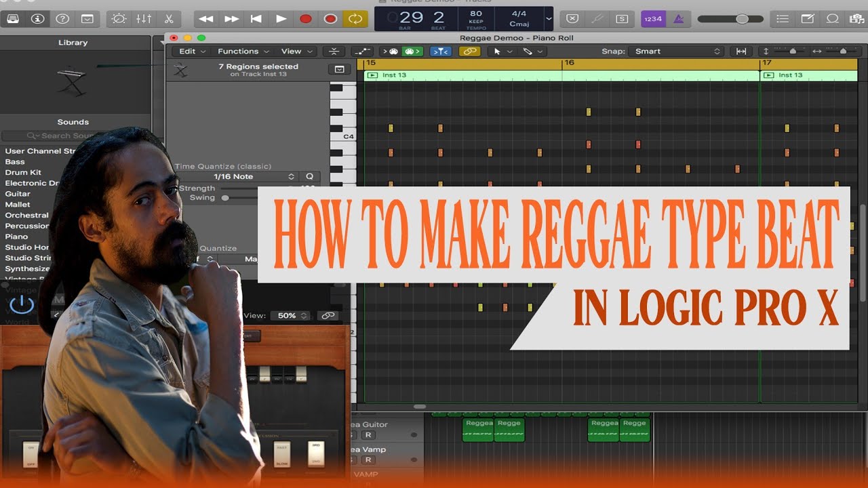Toggle the Solo S button in control bar
Screen dimensions: 868x488
(x=622, y=19)
